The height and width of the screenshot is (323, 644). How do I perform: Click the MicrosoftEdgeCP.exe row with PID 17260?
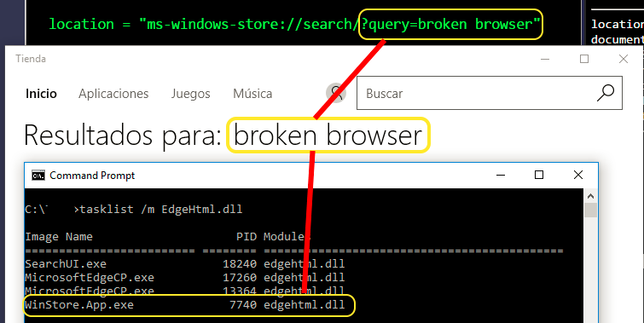coord(185,278)
